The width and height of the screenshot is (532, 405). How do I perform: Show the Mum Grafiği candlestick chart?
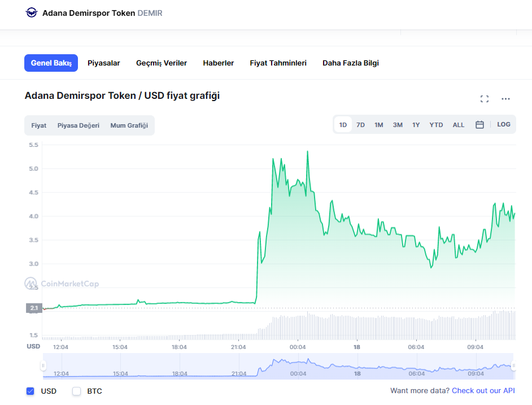[x=129, y=125]
